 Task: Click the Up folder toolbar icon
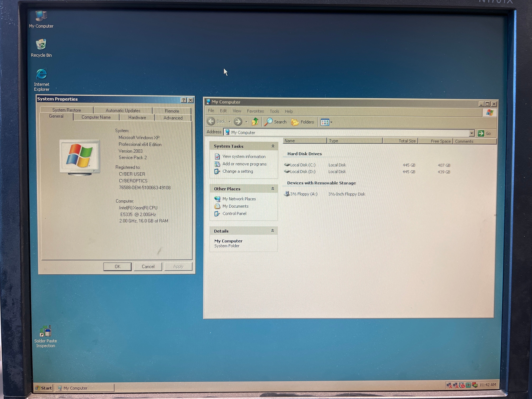click(x=255, y=122)
